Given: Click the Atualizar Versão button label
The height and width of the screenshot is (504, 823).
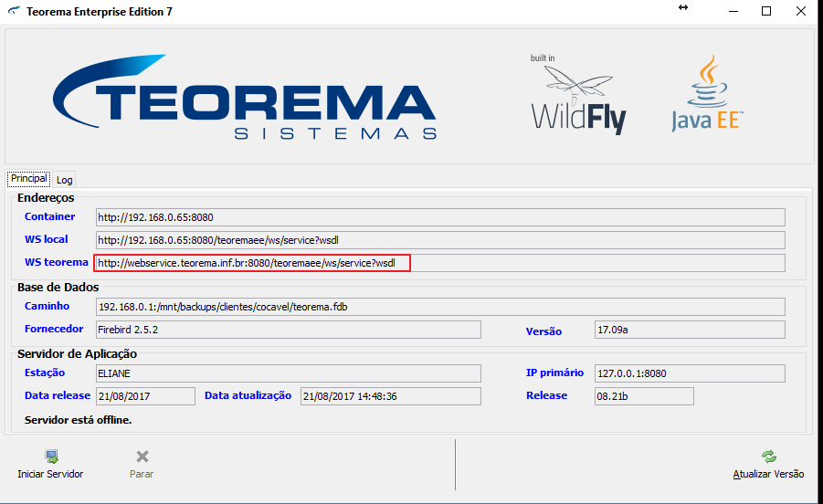Looking at the screenshot, I should [x=768, y=474].
